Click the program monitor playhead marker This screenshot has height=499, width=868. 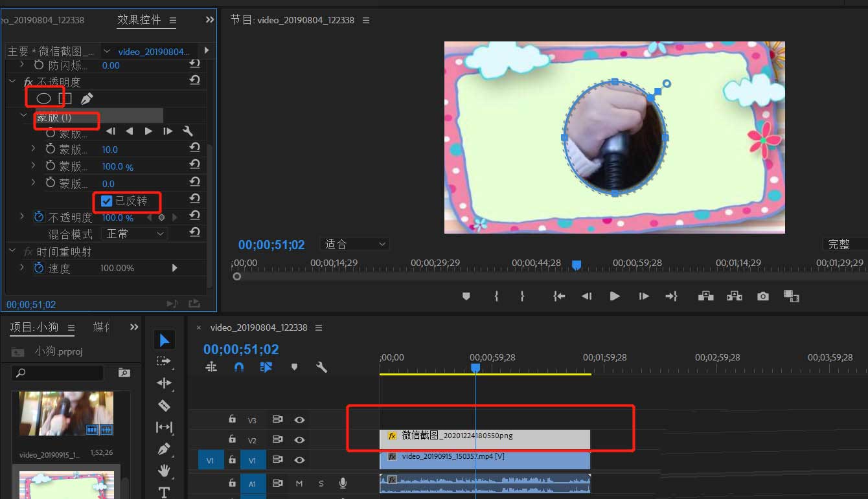pos(577,265)
